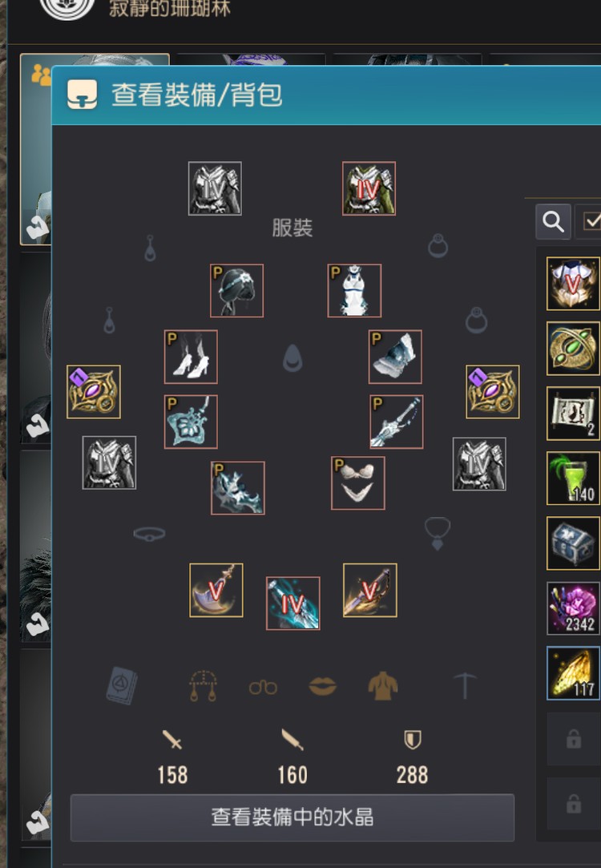Click 查看裝備中的水晶 button
The image size is (601, 868).
pos(292,818)
